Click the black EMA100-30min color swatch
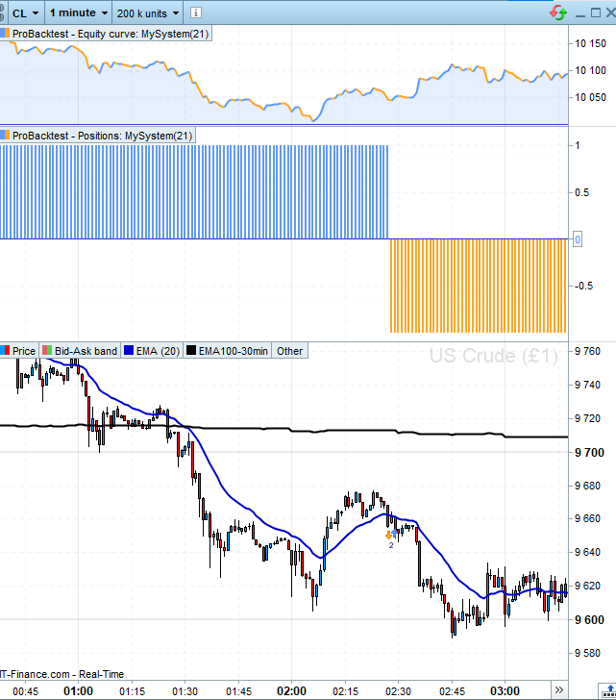616x700 pixels. coord(191,350)
